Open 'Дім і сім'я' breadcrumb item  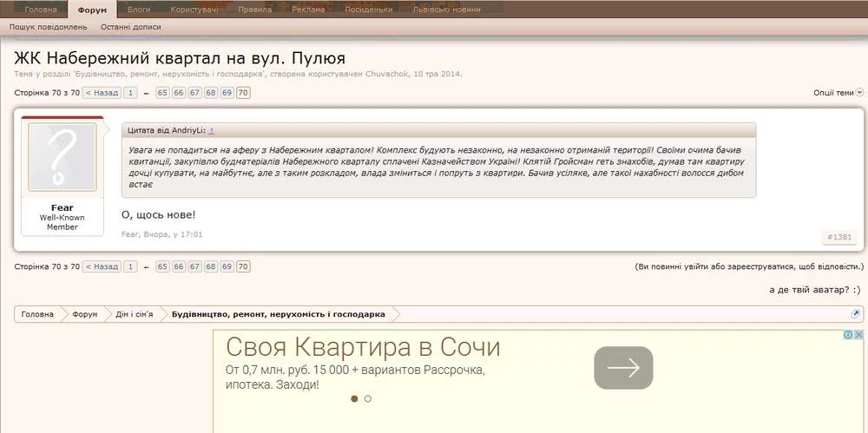(135, 314)
